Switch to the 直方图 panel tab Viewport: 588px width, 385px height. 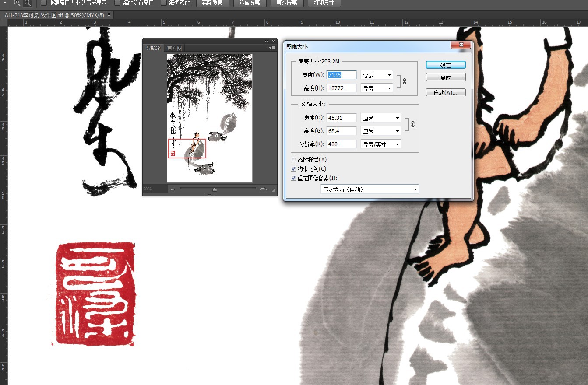(x=174, y=48)
